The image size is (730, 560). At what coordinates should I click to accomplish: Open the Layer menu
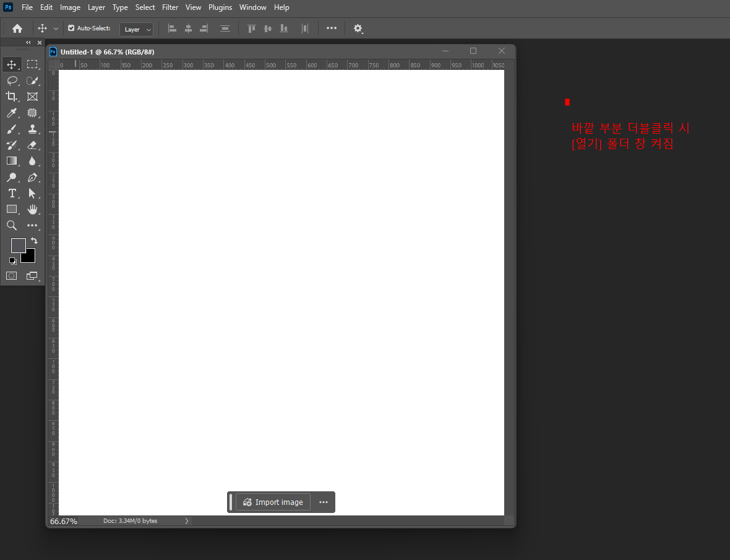(x=97, y=7)
